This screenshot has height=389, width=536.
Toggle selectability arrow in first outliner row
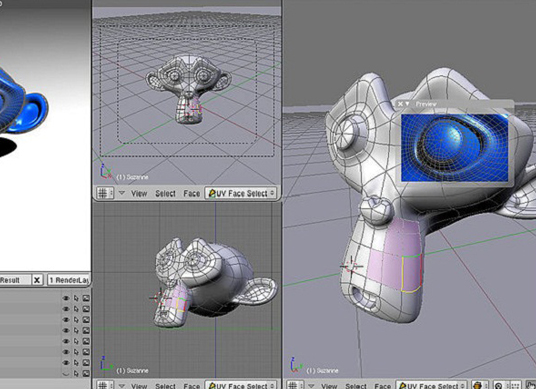[x=76, y=298]
